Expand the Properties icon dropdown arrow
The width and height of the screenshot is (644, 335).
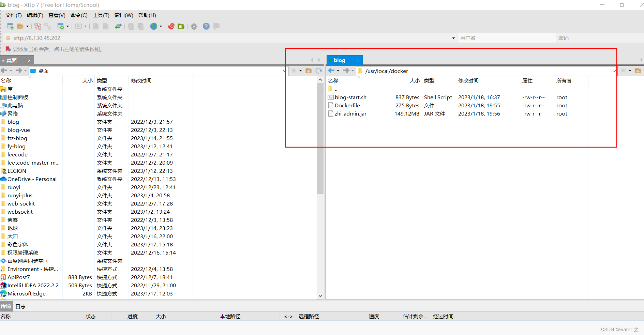pyautogui.click(x=68, y=26)
